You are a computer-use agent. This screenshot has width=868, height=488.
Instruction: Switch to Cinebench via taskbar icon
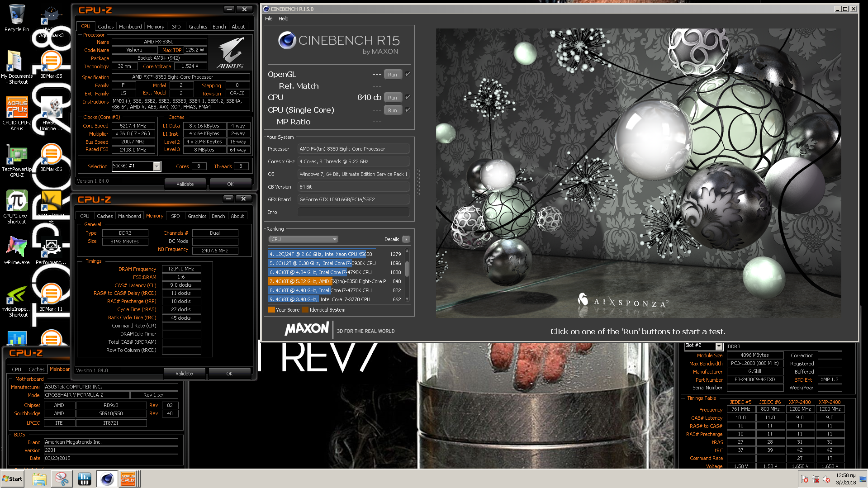107,479
